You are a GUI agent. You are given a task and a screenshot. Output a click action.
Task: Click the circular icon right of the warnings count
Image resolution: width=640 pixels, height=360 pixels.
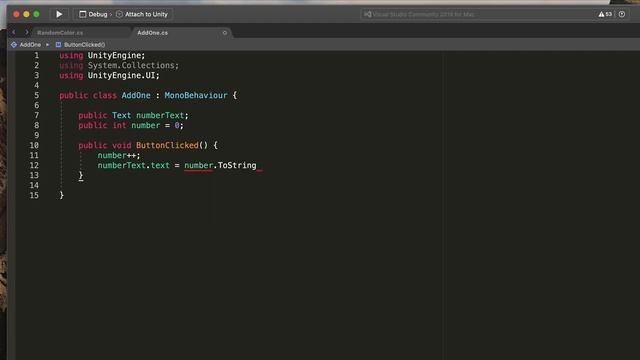(622, 14)
